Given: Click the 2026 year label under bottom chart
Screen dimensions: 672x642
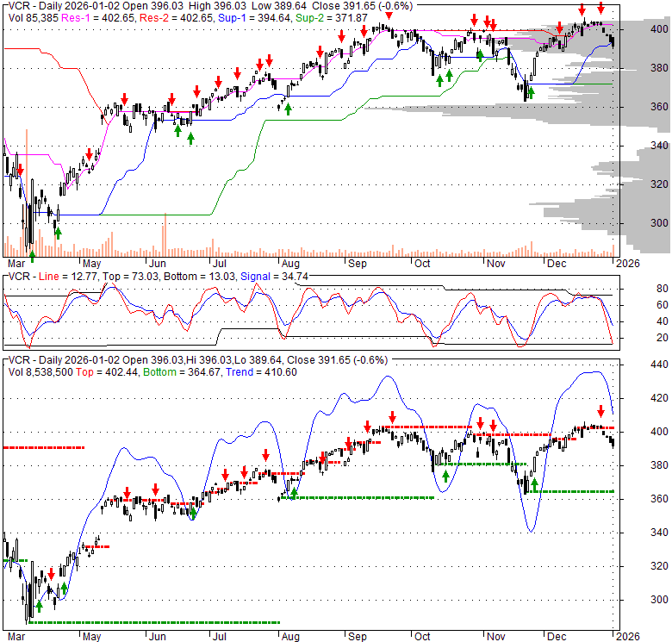Looking at the screenshot, I should point(628,637).
